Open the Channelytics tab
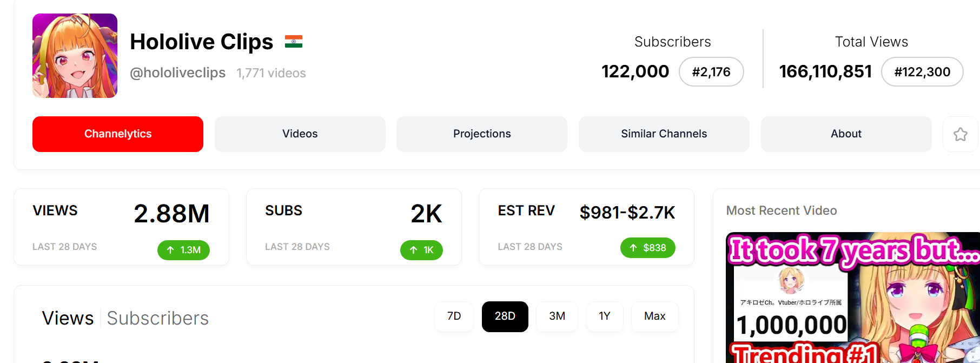This screenshot has height=363, width=980. (x=118, y=134)
